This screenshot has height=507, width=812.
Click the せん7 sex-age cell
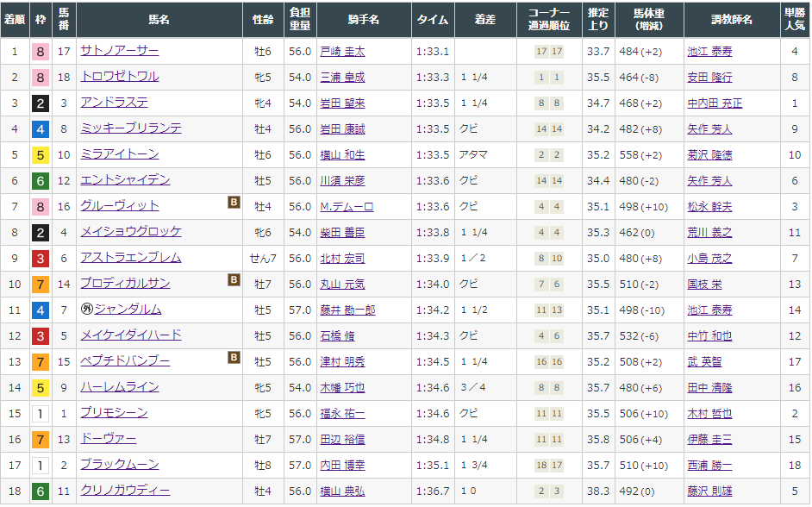click(263, 258)
